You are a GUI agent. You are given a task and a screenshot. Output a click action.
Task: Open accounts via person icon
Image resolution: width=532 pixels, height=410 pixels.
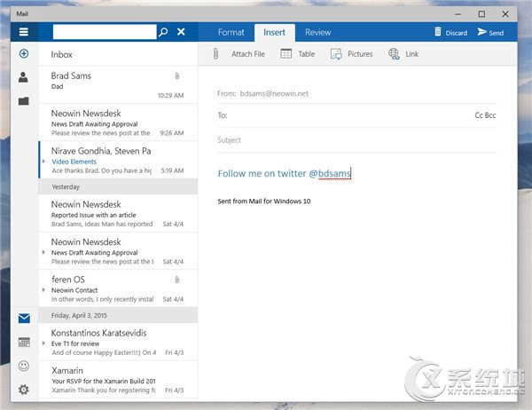click(x=23, y=77)
